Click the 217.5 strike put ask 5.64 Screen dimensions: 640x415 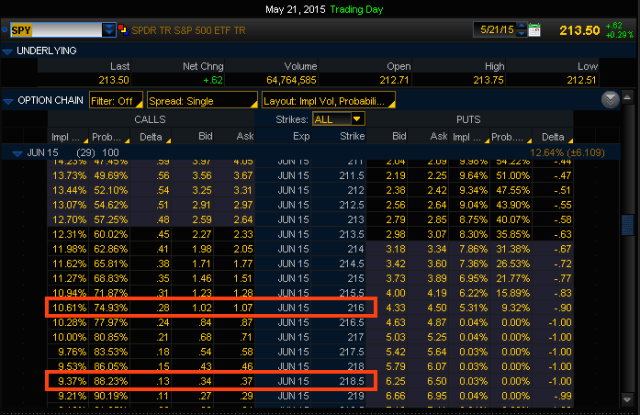tap(437, 352)
